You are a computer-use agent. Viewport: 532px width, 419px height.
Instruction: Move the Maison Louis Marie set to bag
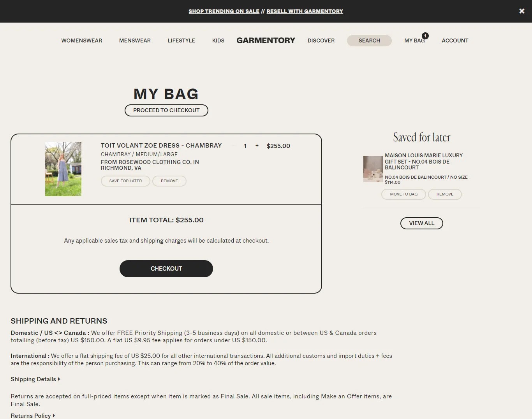(x=403, y=194)
